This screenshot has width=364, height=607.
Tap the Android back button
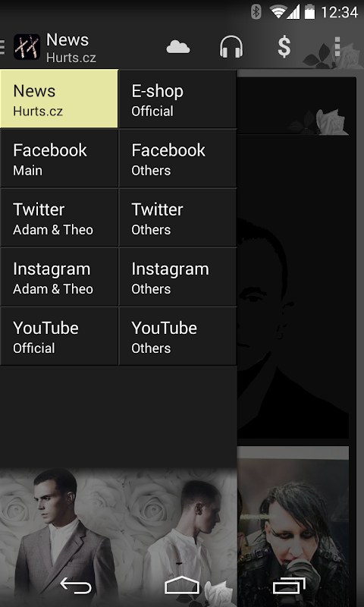coord(76,586)
